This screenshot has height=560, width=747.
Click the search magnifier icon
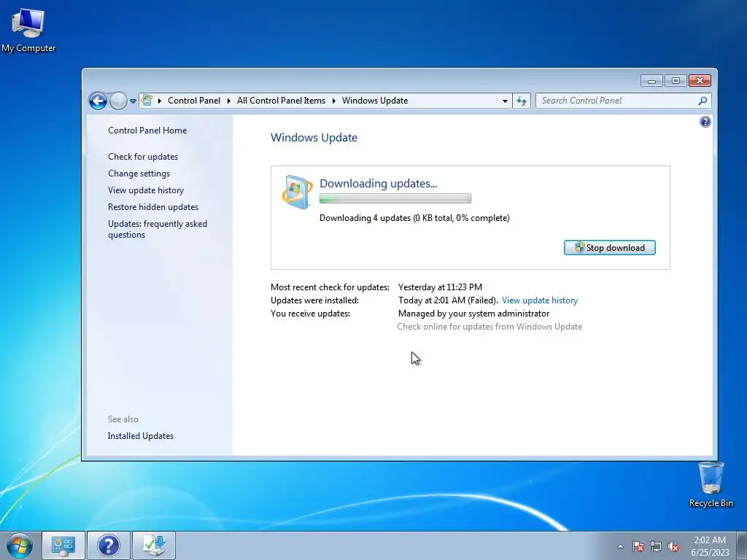(703, 101)
